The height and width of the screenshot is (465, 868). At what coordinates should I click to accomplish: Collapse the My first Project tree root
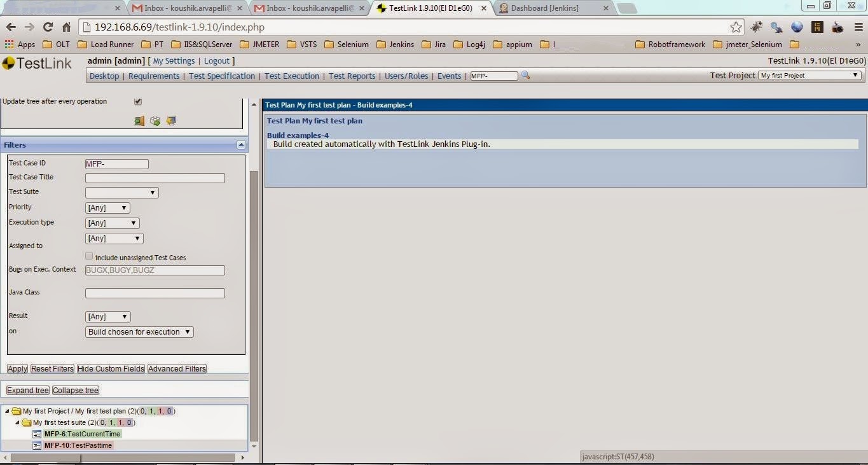click(7, 411)
